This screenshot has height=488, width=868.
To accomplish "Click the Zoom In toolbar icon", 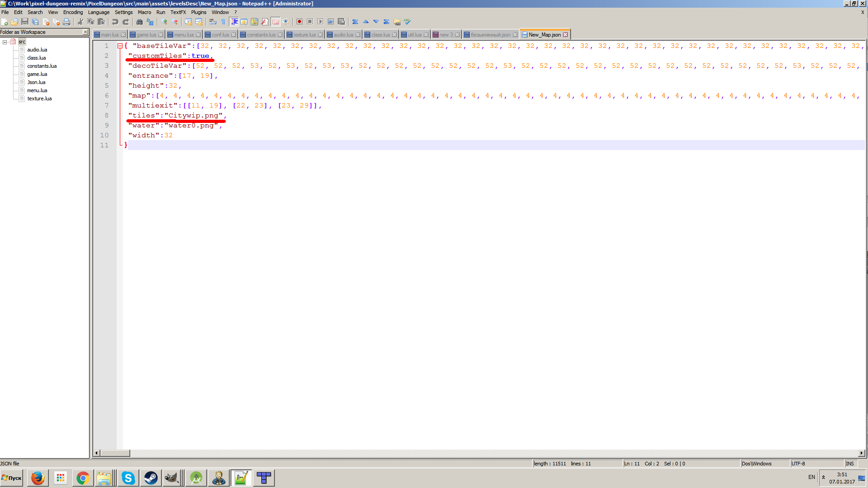I will [164, 22].
